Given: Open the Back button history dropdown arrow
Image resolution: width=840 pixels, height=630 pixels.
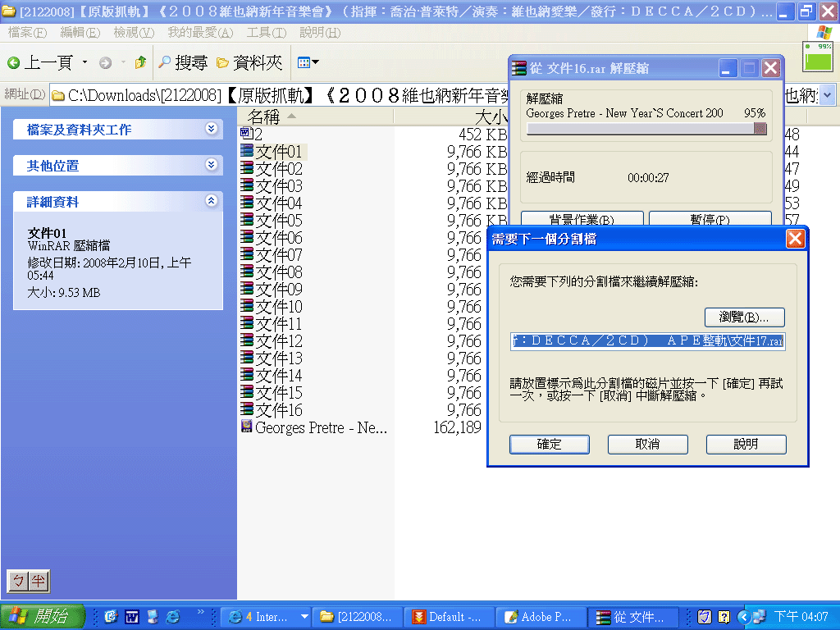Looking at the screenshot, I should coord(84,62).
